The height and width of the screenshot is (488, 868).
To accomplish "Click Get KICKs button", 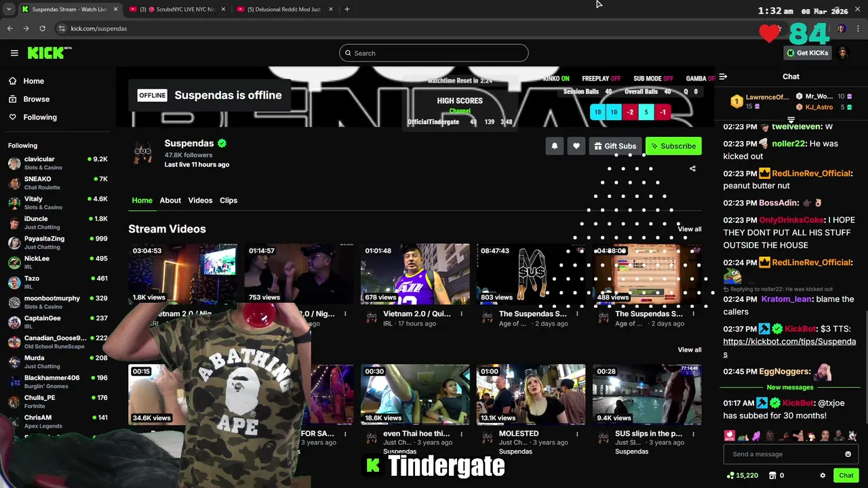I will [x=807, y=53].
